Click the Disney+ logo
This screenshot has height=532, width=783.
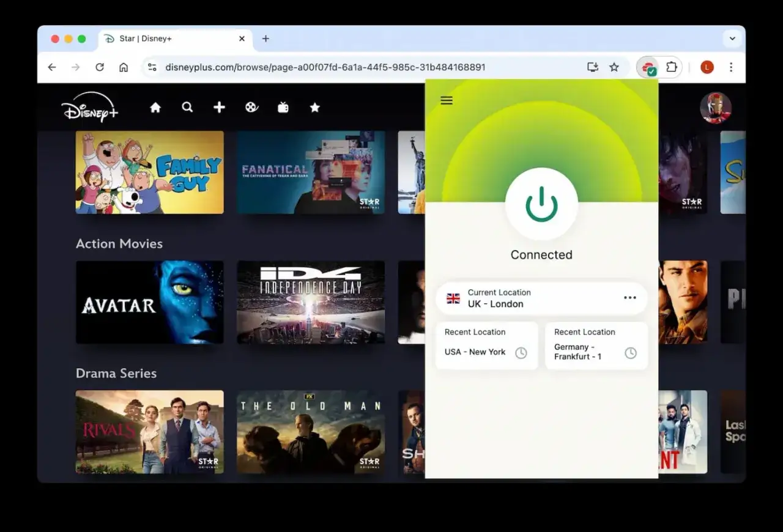coord(89,107)
